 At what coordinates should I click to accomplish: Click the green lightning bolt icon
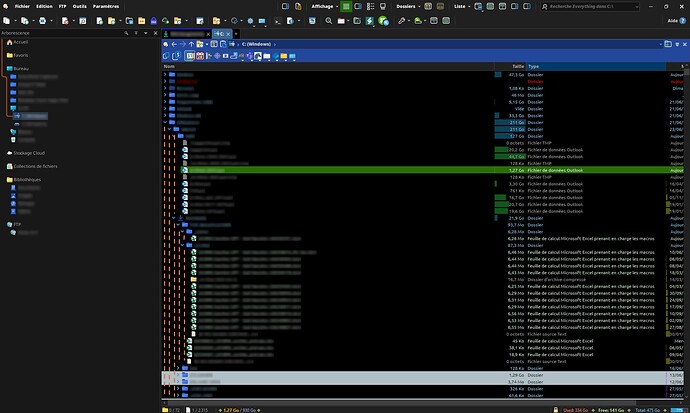[x=369, y=21]
